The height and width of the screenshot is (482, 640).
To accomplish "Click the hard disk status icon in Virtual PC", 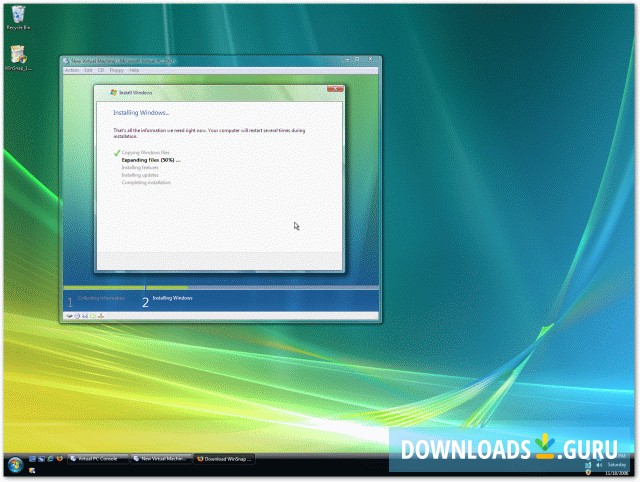I will (69, 316).
